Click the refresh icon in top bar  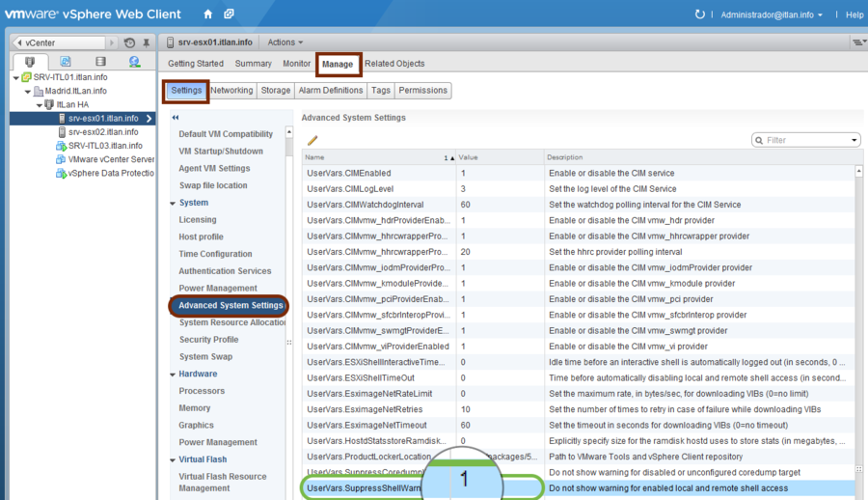(700, 15)
